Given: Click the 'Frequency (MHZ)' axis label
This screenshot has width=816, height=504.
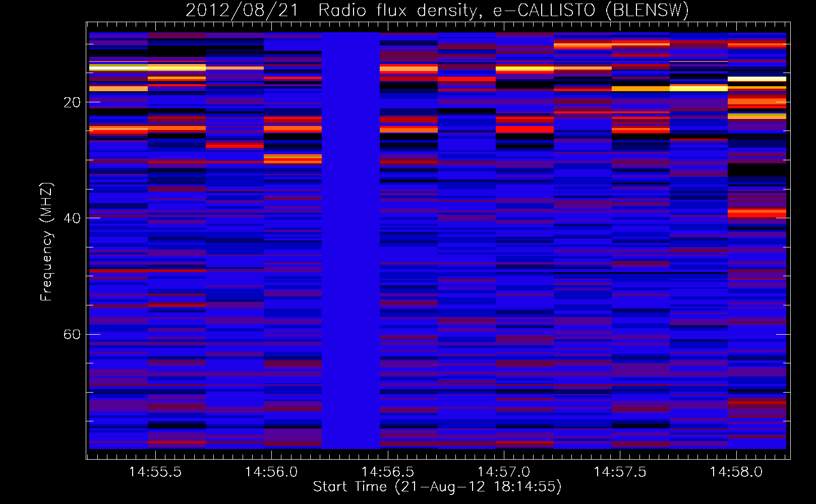Looking at the screenshot, I should coord(46,241).
